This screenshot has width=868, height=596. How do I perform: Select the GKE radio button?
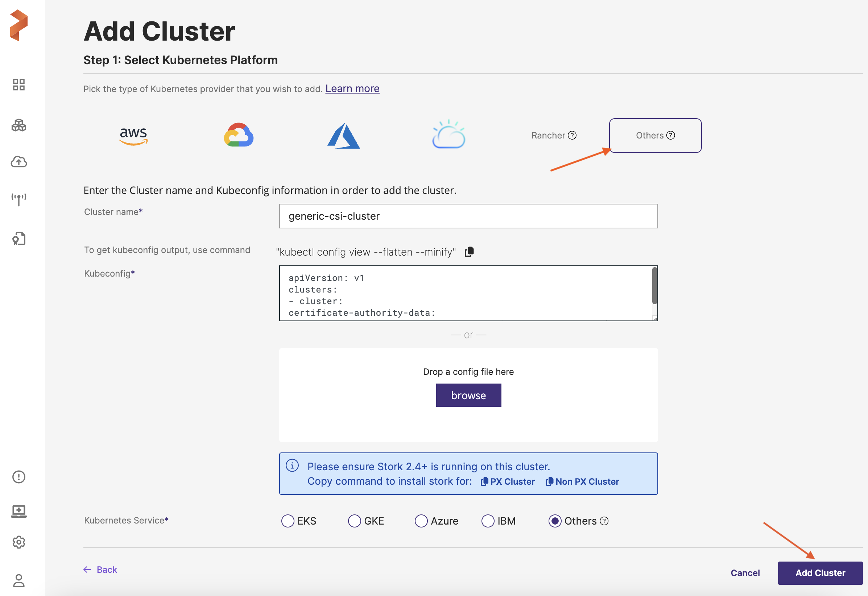pyautogui.click(x=355, y=521)
